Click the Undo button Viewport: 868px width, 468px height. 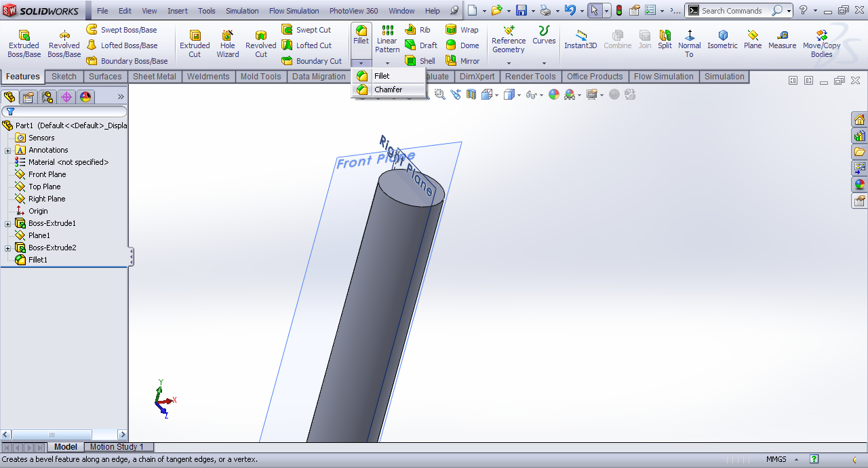[x=570, y=11]
